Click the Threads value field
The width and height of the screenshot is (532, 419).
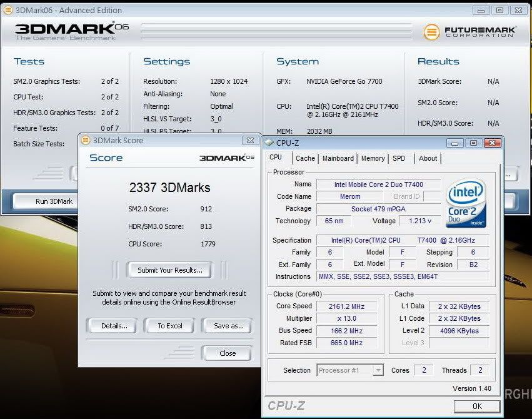click(480, 370)
